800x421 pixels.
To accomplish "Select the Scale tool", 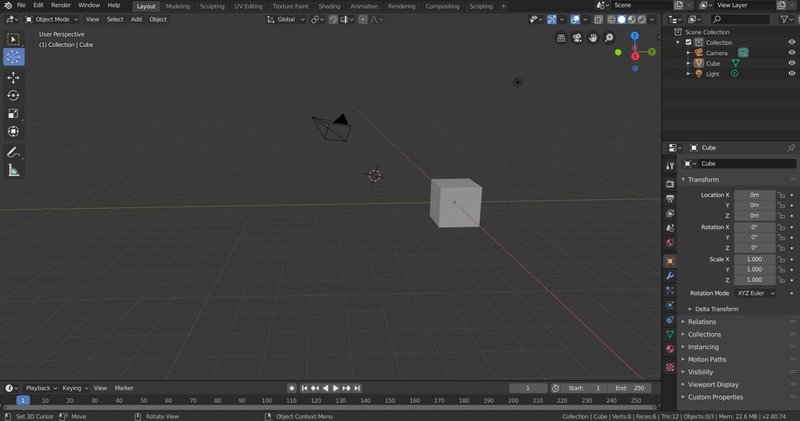I will click(x=13, y=113).
